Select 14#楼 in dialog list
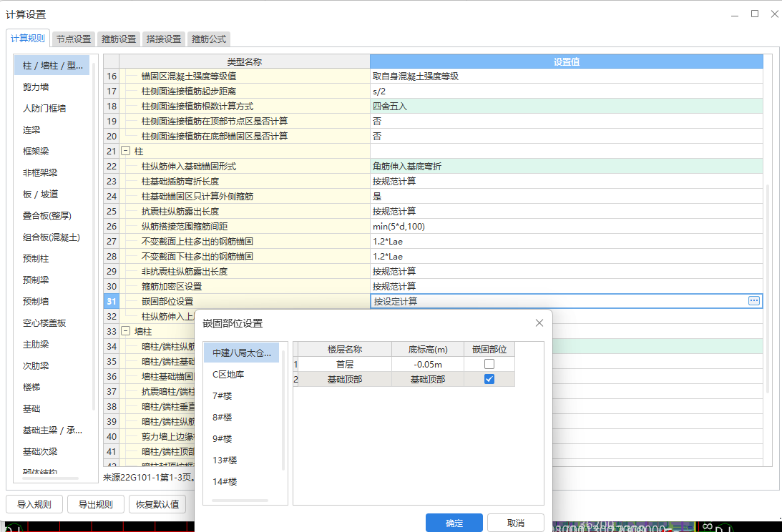 point(241,481)
